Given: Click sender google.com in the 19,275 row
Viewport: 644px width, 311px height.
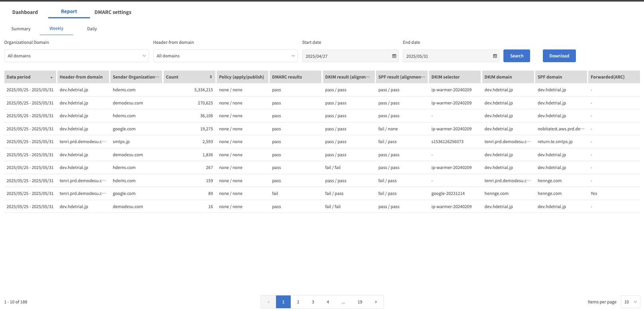Looking at the screenshot, I should click(124, 129).
